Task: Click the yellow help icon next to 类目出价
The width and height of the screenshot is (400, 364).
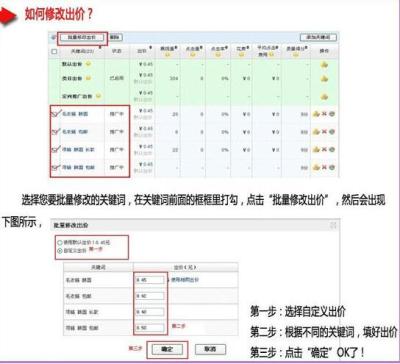Action: 88,78
